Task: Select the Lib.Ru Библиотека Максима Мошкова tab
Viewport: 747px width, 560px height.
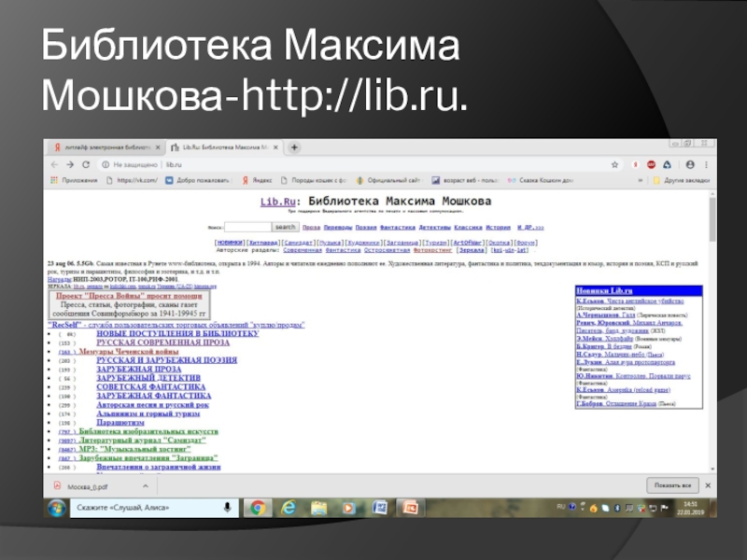Action: (x=224, y=147)
